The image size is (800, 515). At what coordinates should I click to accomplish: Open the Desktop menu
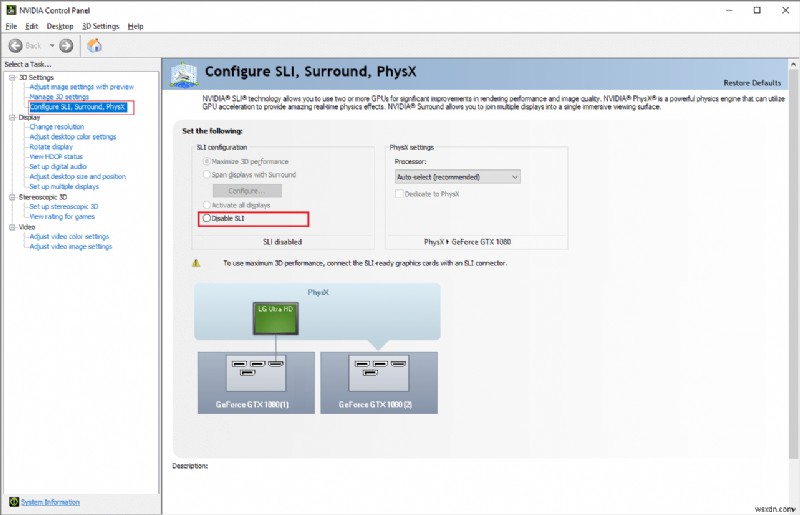pyautogui.click(x=60, y=26)
